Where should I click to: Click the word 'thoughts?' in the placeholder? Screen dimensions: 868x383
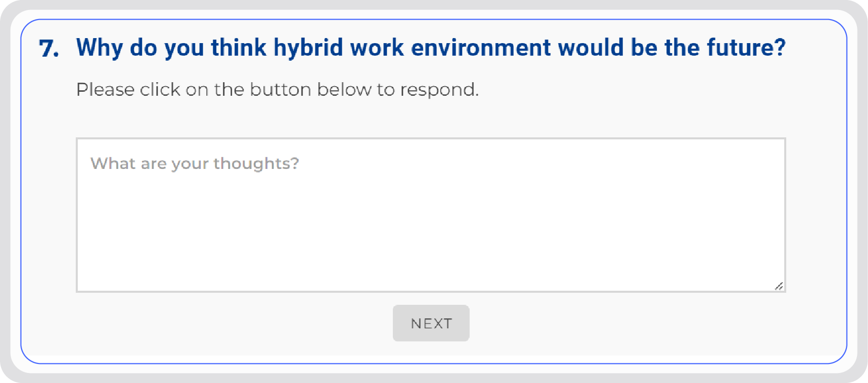[x=256, y=163]
